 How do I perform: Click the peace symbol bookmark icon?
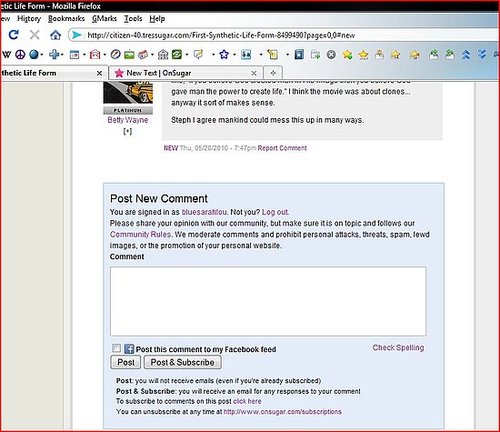click(x=20, y=54)
